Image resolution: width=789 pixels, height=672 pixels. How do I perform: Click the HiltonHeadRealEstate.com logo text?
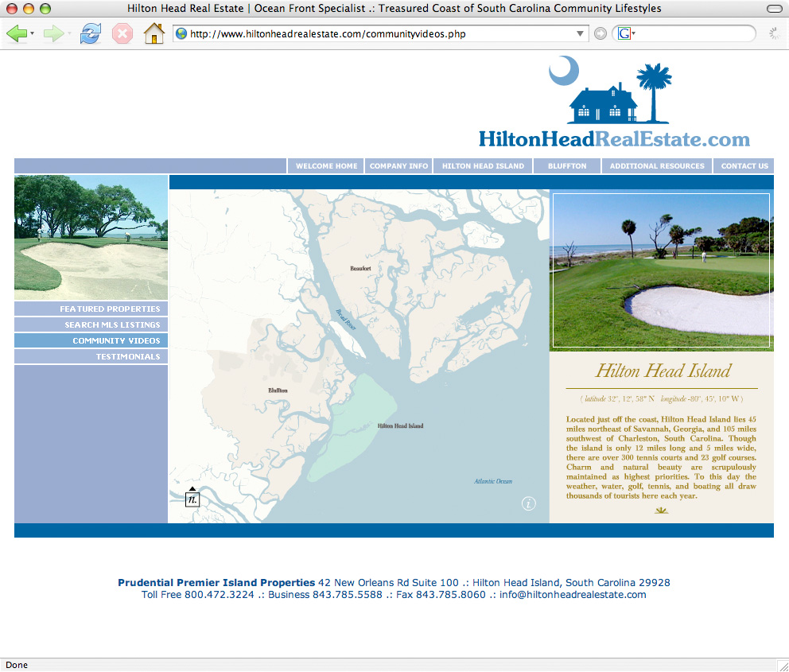614,139
